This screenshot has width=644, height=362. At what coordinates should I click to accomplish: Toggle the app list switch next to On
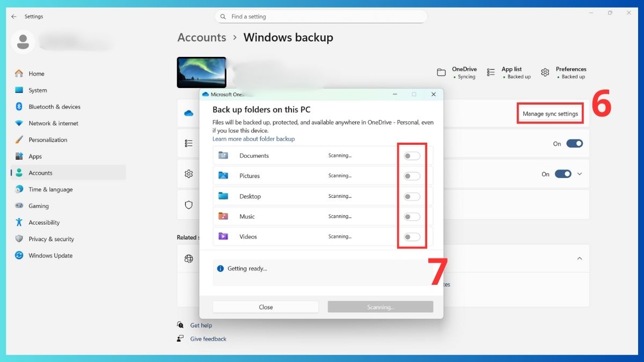tap(575, 144)
